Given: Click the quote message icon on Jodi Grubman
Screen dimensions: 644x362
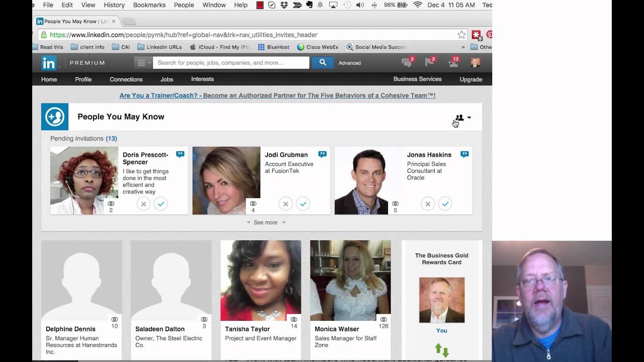Looking at the screenshot, I should point(323,154).
